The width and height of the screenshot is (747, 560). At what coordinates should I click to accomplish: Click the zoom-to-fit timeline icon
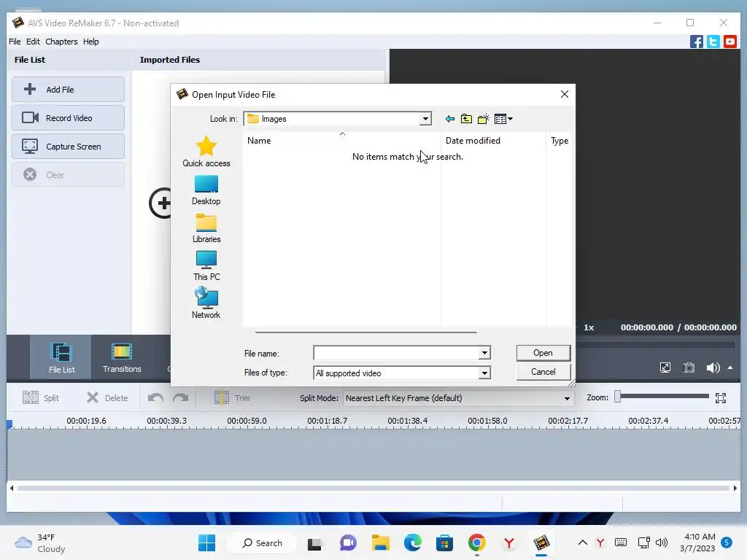[x=721, y=398]
